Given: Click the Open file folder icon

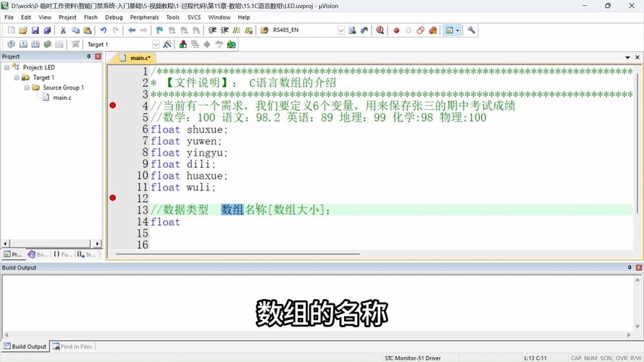Looking at the screenshot, I should point(23,30).
